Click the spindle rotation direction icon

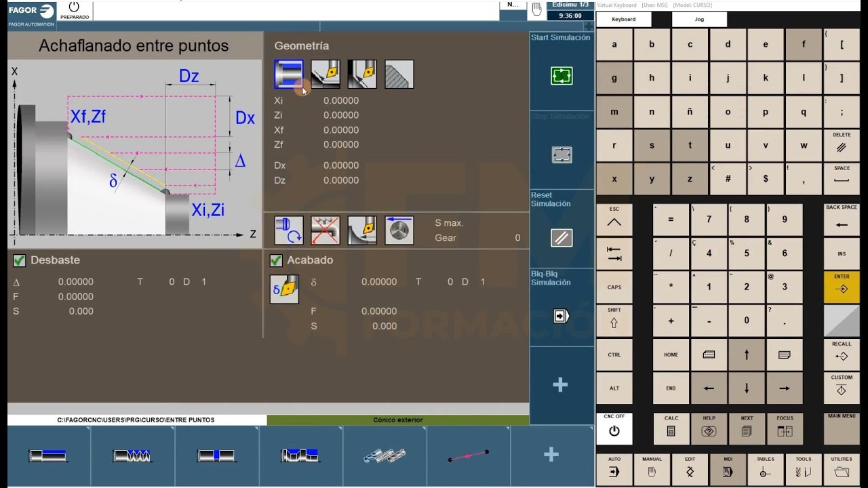[289, 230]
